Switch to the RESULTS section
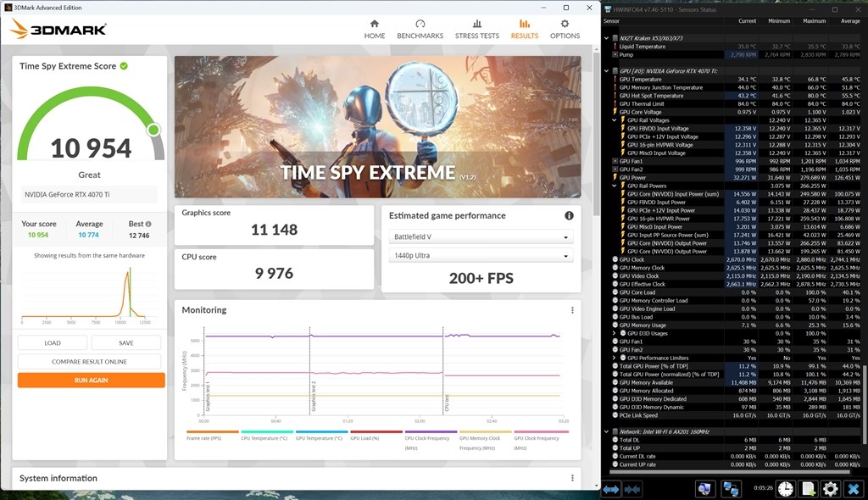The height and width of the screenshot is (500, 868). [524, 30]
